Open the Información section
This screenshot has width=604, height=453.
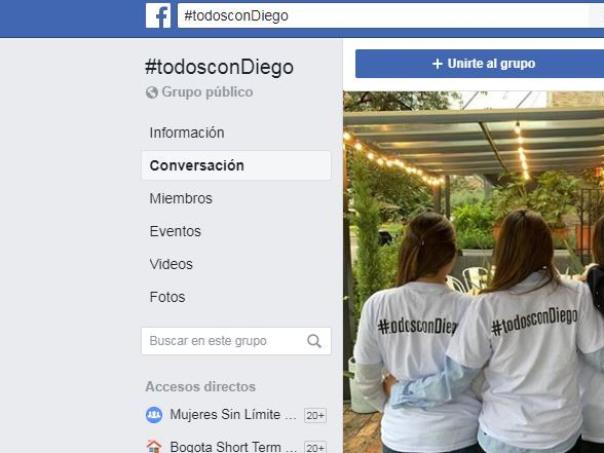tap(187, 133)
